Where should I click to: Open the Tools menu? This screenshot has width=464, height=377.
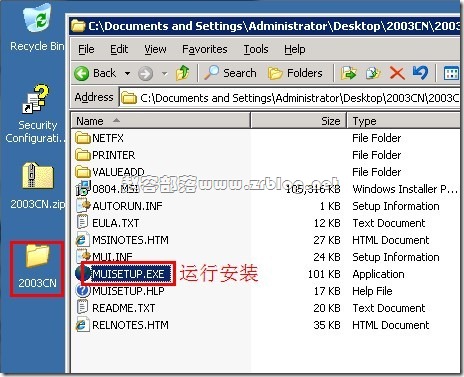click(x=256, y=49)
